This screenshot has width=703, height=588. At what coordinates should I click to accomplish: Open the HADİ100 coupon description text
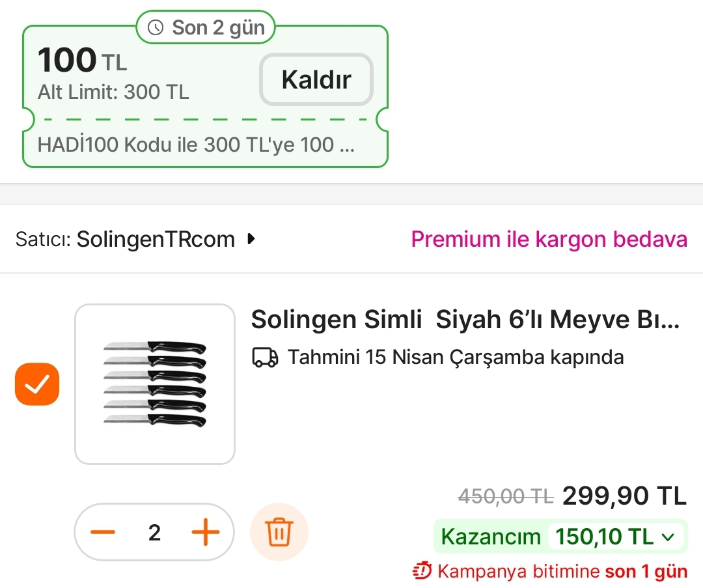click(196, 145)
